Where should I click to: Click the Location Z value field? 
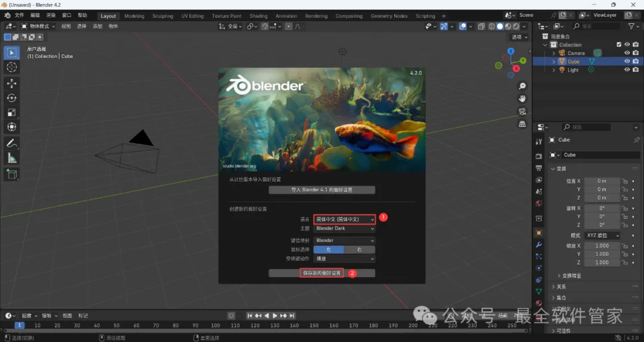(x=602, y=198)
